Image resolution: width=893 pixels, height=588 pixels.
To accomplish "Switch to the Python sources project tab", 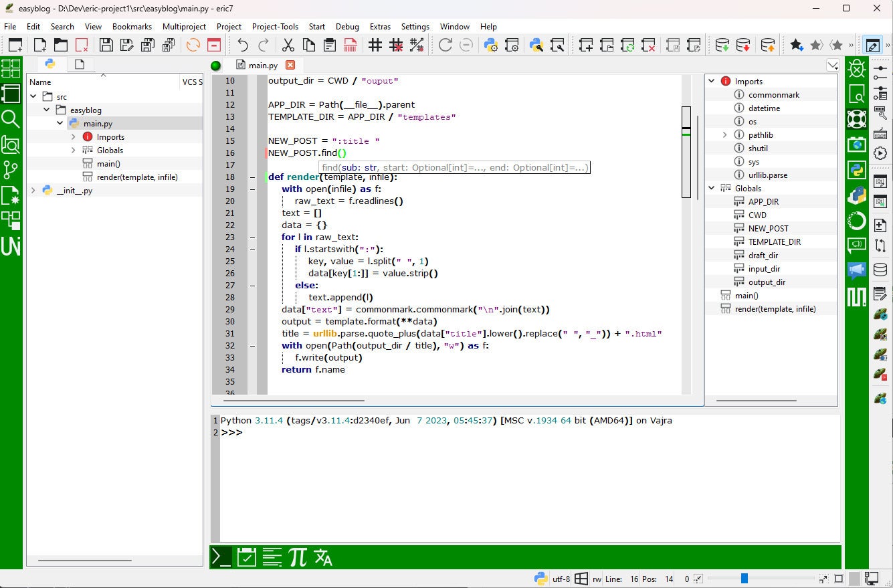I will (x=49, y=64).
